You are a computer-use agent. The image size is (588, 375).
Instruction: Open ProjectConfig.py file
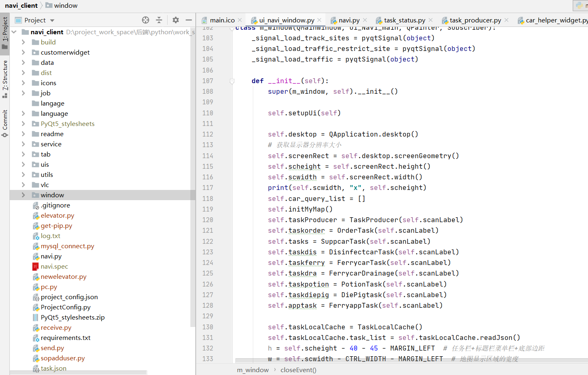(65, 307)
